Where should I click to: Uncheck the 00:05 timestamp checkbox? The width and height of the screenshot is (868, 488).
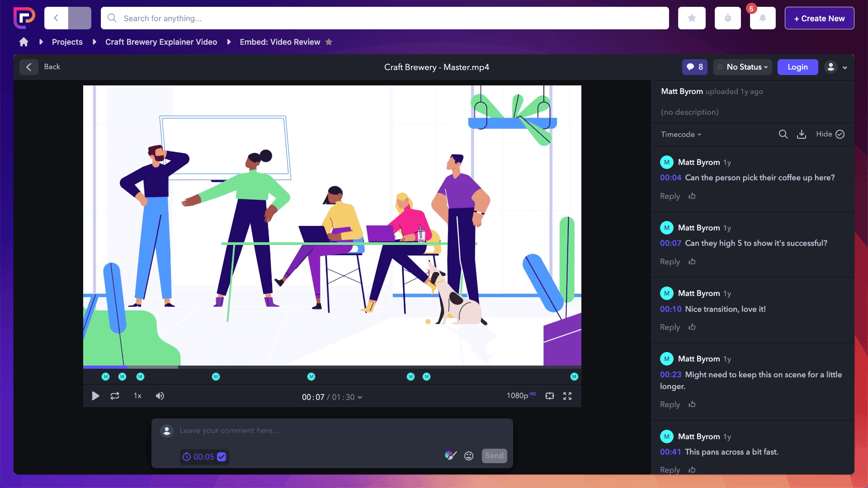coord(222,457)
